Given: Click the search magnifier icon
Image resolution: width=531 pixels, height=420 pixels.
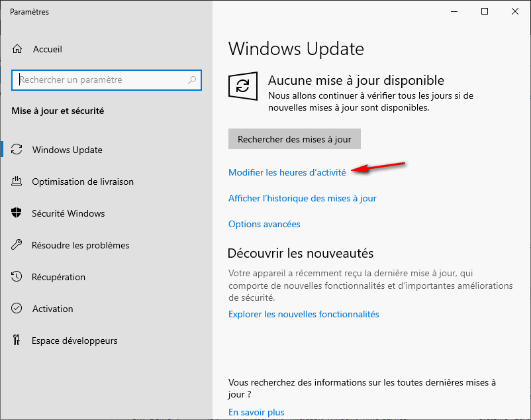Looking at the screenshot, I should point(192,80).
